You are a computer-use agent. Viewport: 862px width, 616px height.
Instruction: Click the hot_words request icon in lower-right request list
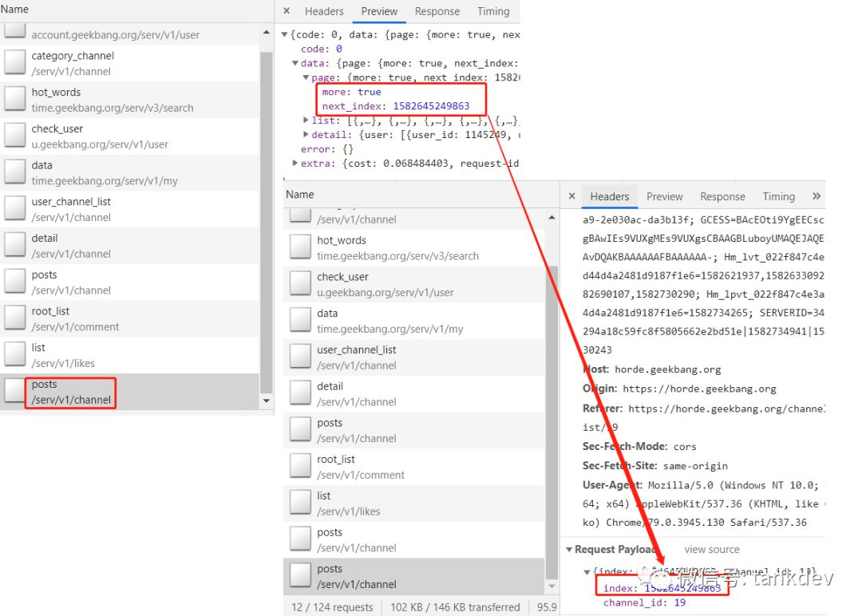tap(300, 247)
